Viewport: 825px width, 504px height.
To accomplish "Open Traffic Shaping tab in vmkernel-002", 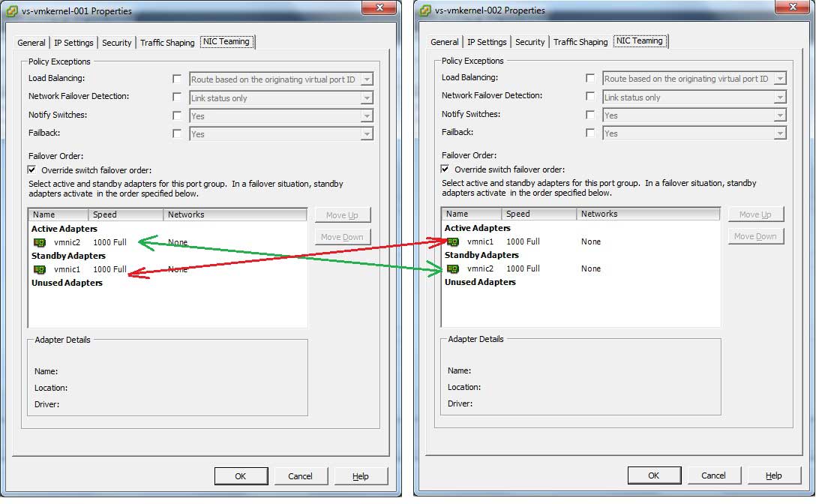I will click(580, 42).
